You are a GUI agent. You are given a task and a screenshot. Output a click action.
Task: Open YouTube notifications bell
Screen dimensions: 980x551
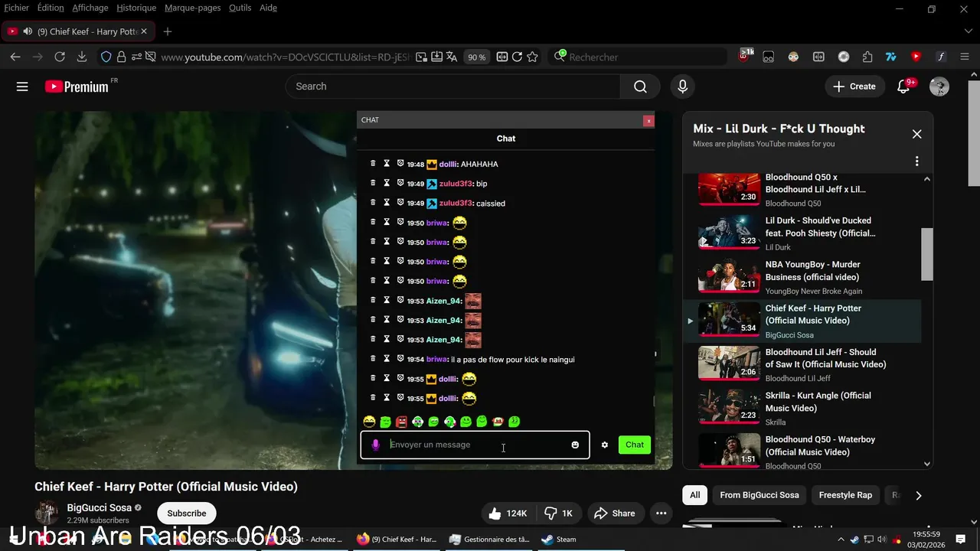pyautogui.click(x=903, y=86)
